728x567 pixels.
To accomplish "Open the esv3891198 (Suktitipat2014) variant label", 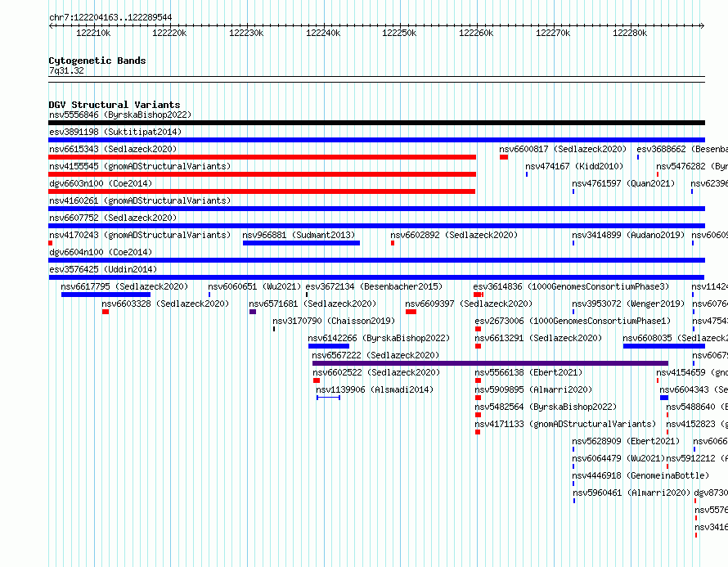I will (x=115, y=132).
